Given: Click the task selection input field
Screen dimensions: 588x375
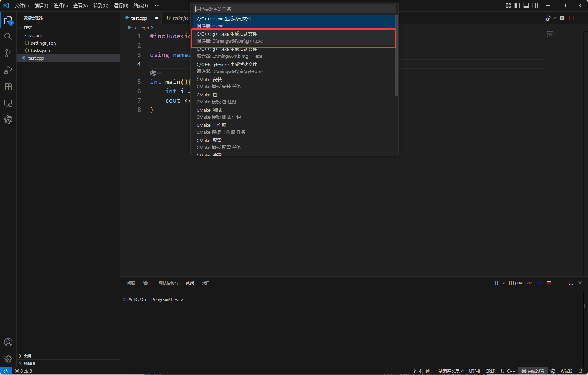Looking at the screenshot, I should (x=294, y=9).
